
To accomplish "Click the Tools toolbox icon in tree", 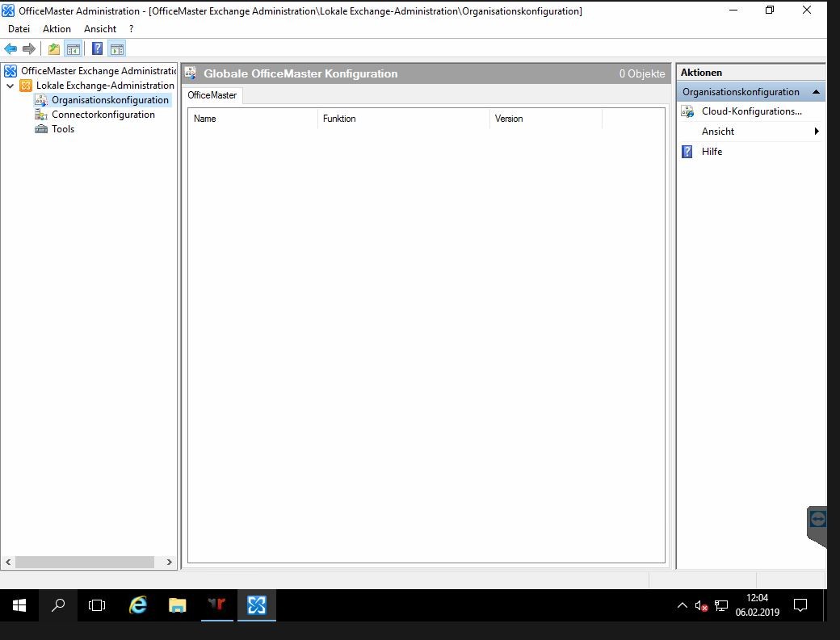I will pyautogui.click(x=41, y=129).
